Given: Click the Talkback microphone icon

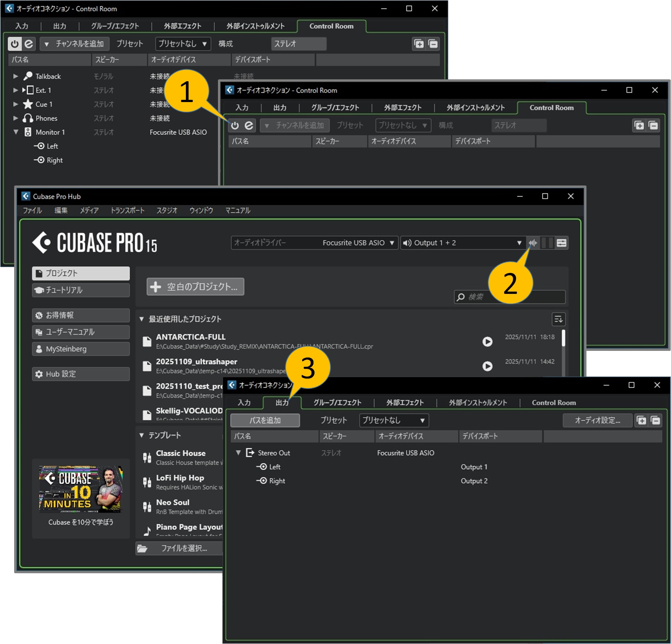Looking at the screenshot, I should pos(28,76).
